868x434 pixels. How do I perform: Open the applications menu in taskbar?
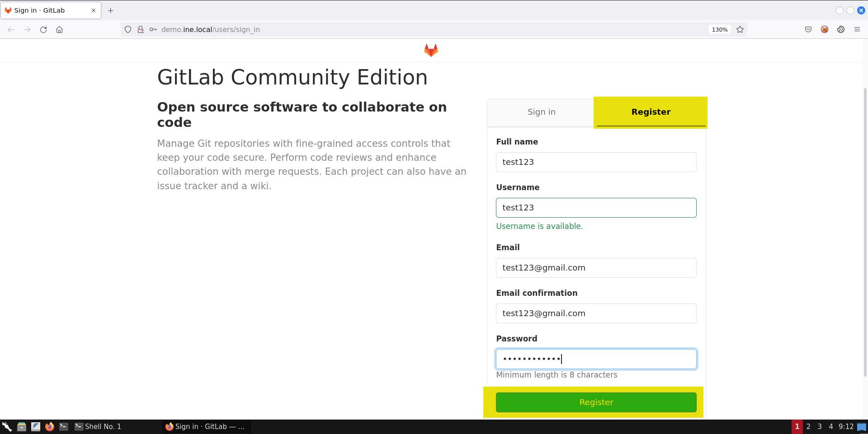click(7, 426)
